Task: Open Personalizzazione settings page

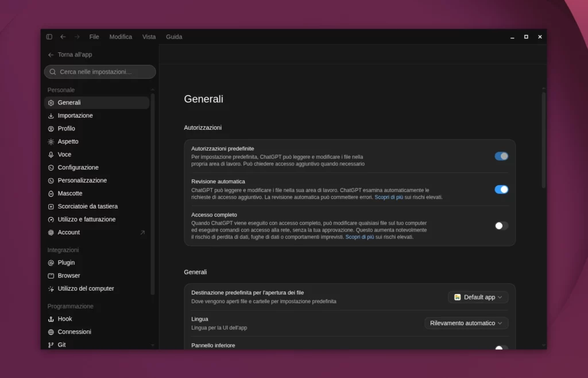Action: pyautogui.click(x=96, y=180)
